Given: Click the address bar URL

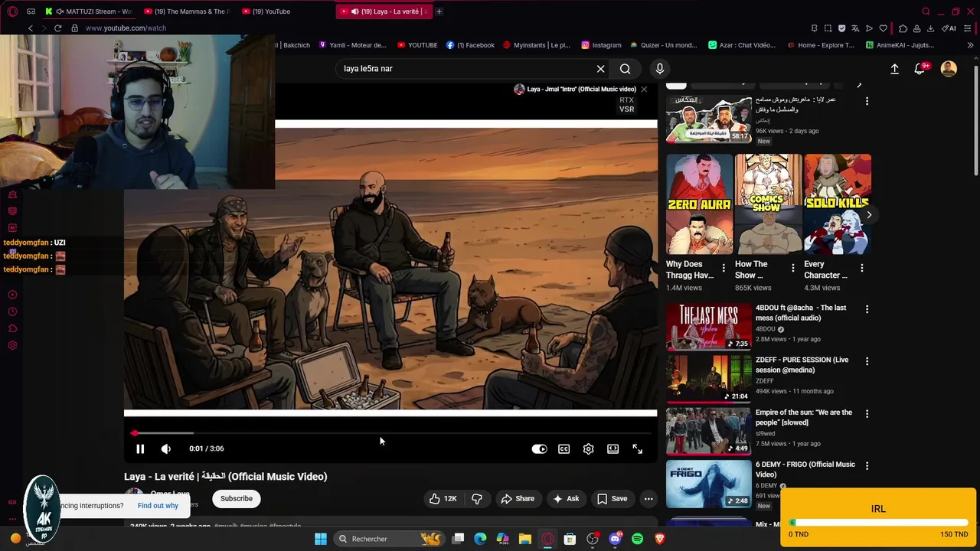Looking at the screenshot, I should pyautogui.click(x=126, y=28).
